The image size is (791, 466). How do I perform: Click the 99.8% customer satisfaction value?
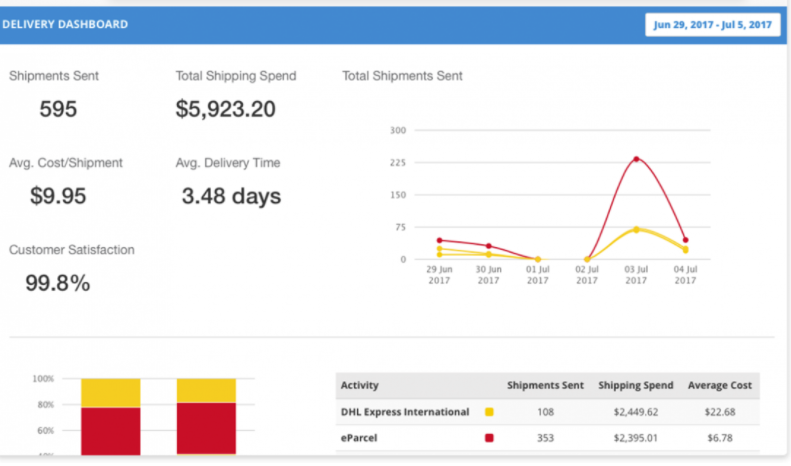pyautogui.click(x=57, y=283)
